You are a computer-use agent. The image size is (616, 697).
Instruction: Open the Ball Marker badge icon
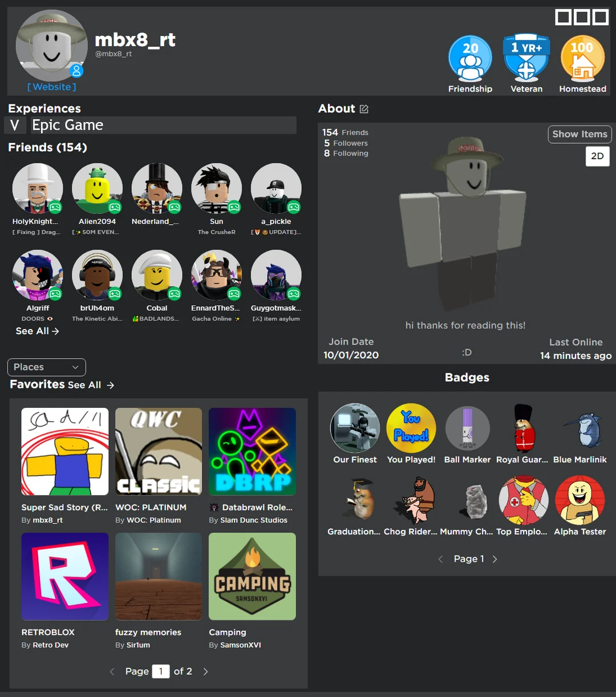[x=467, y=428]
